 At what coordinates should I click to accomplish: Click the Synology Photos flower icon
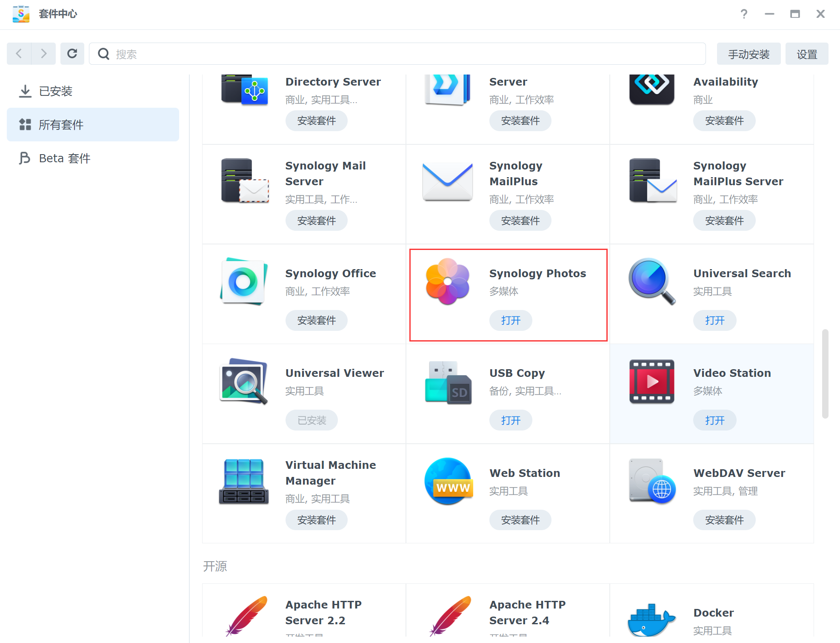pyautogui.click(x=447, y=281)
